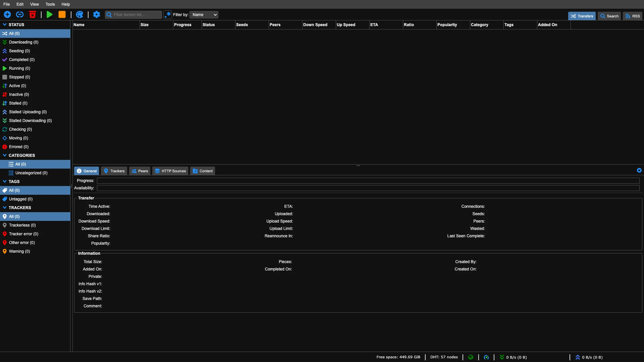Click the Availability bar in General

pos(368,188)
